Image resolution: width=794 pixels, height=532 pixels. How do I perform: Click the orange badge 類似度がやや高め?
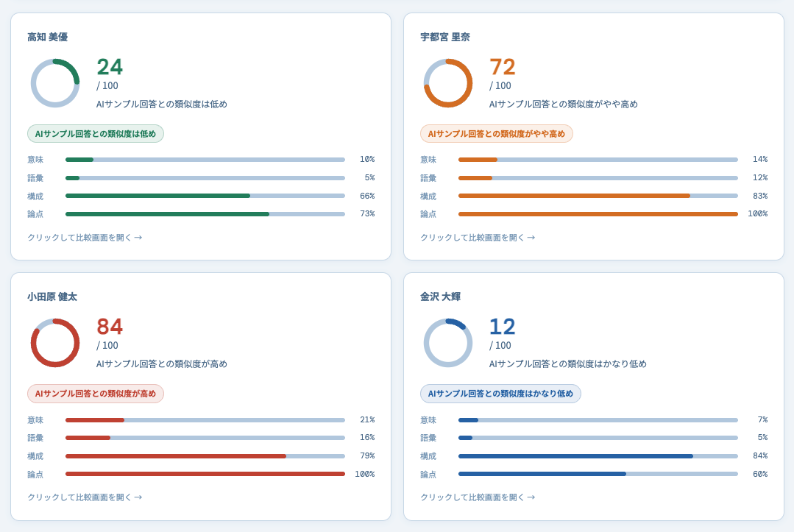pyautogui.click(x=497, y=134)
